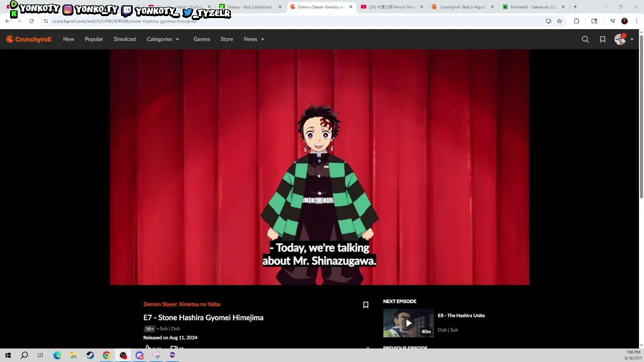Viewport: 644px width, 362px height.
Task: Close the Demon Slayer tab
Action: [351, 7]
